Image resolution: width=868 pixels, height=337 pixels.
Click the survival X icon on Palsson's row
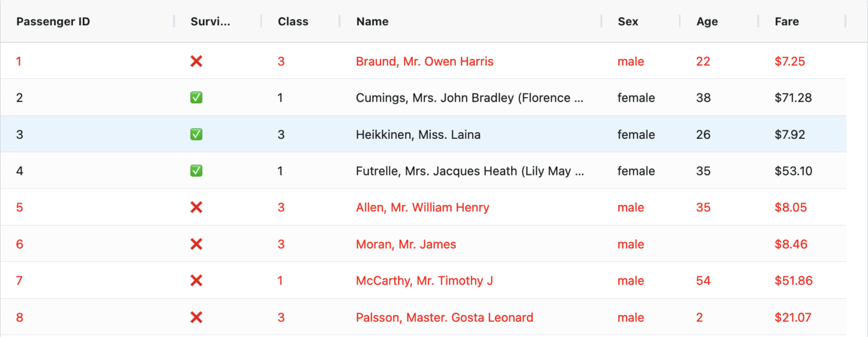tap(196, 317)
